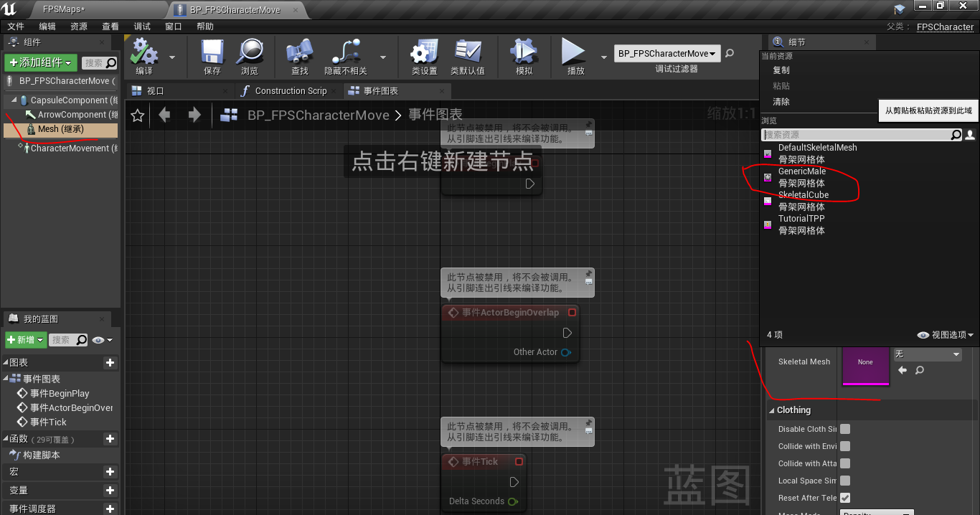Screen dimensions: 980x515
Task: Save the blueprint with the Save icon
Action: tap(211, 57)
